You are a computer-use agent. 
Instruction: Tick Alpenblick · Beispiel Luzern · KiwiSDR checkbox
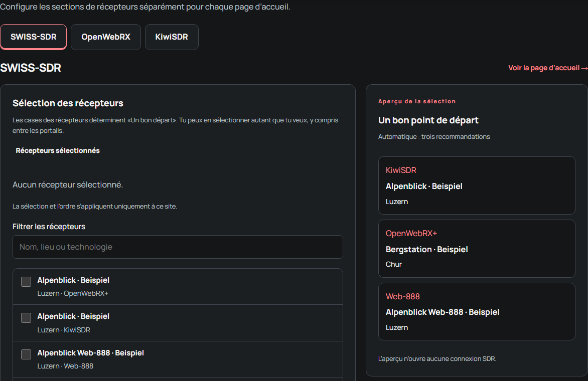pos(26,318)
